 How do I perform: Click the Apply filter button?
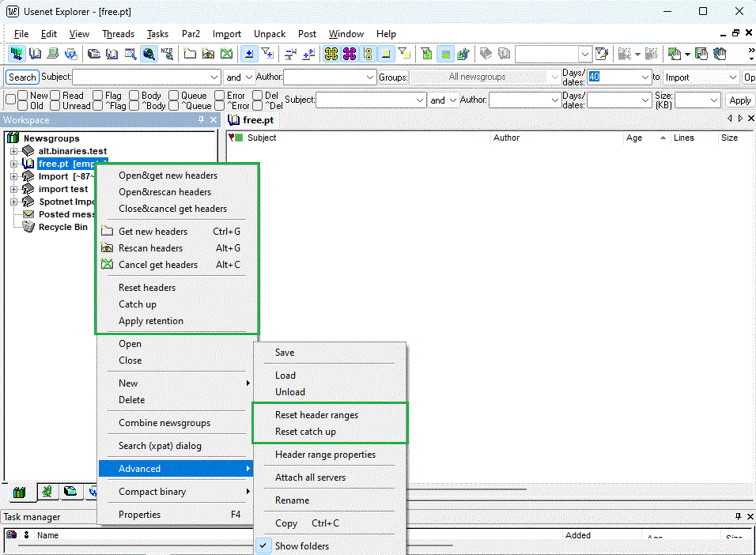click(x=739, y=100)
